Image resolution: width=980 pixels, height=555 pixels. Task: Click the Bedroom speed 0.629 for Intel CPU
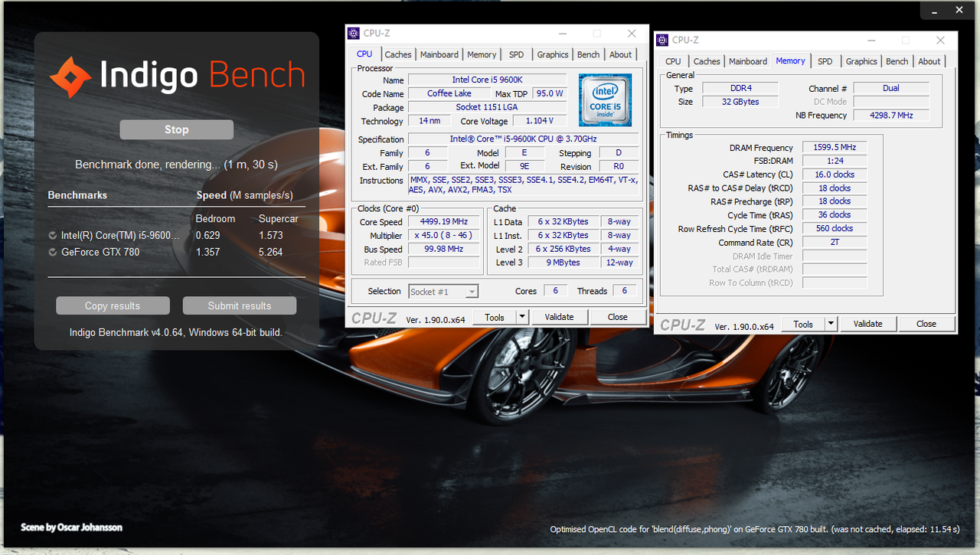pyautogui.click(x=207, y=236)
